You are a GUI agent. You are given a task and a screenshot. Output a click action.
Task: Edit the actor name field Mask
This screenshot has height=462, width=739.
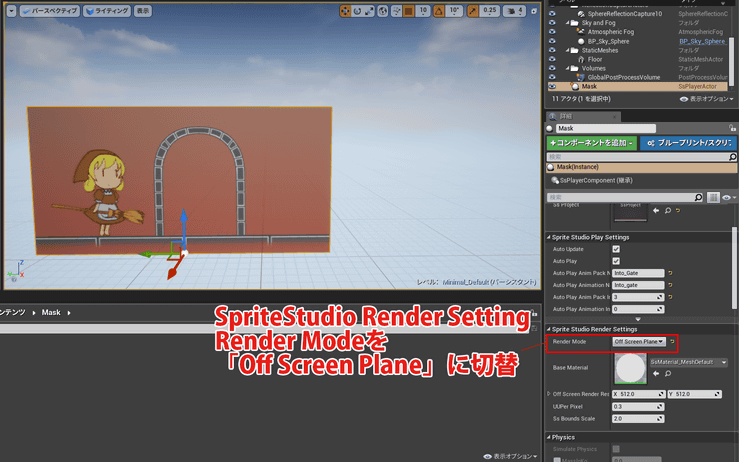606,128
